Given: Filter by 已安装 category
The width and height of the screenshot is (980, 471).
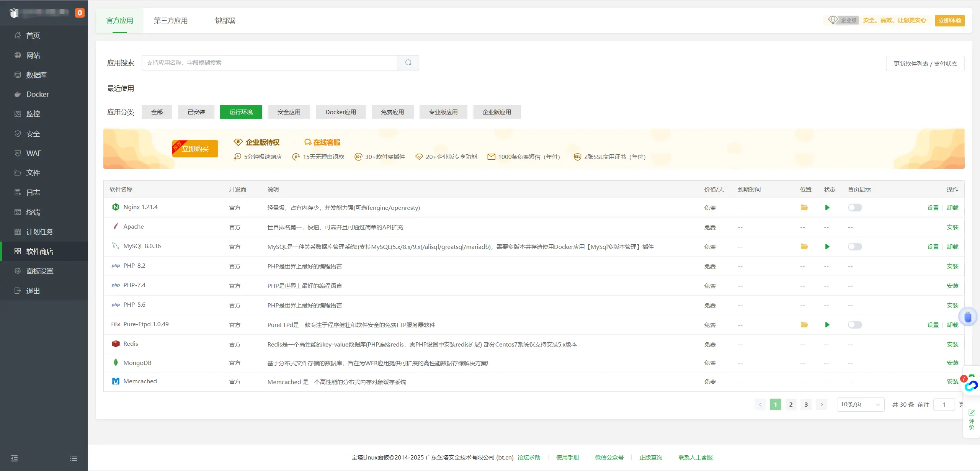Looking at the screenshot, I should tap(196, 112).
